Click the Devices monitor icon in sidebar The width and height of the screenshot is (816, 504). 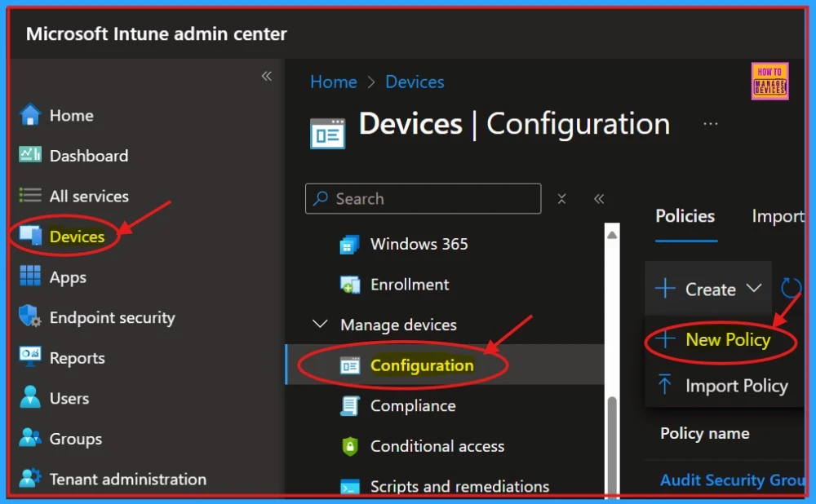point(30,236)
